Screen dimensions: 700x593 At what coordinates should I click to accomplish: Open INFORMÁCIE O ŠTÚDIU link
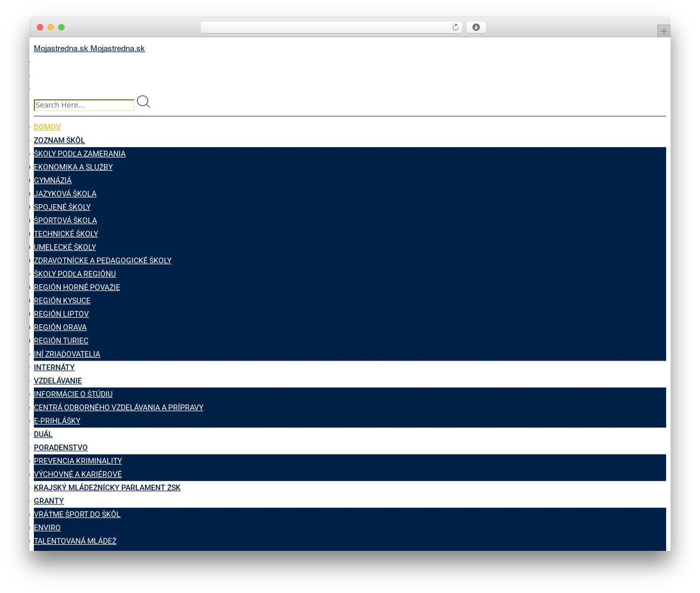[x=73, y=394]
